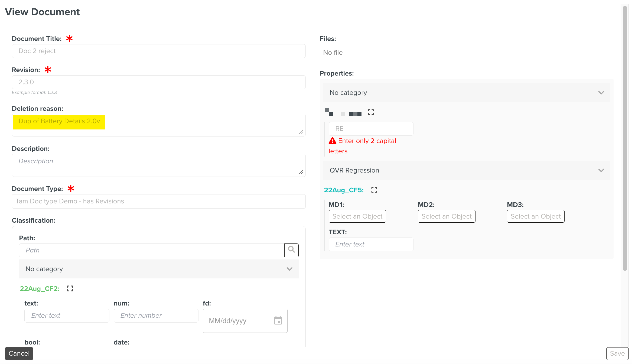This screenshot has height=364, width=632.
Task: Click Description textarea resize handle
Action: click(301, 172)
